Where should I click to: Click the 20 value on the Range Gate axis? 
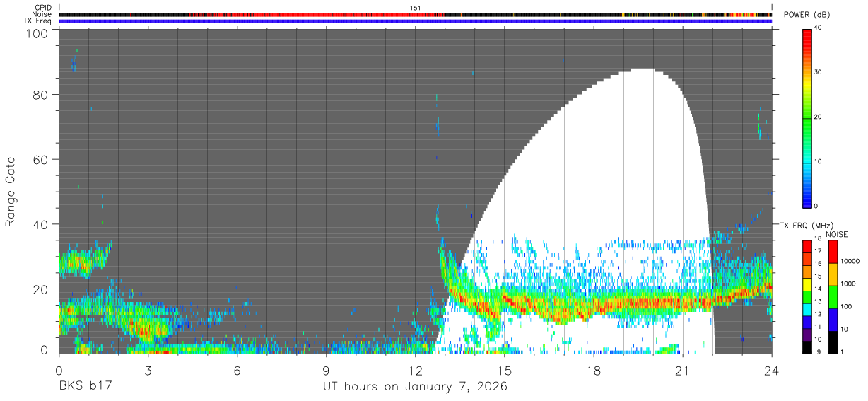(x=40, y=289)
